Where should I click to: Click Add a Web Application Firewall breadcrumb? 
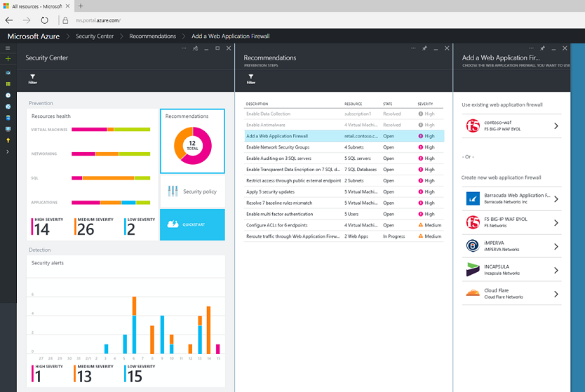pyautogui.click(x=231, y=36)
